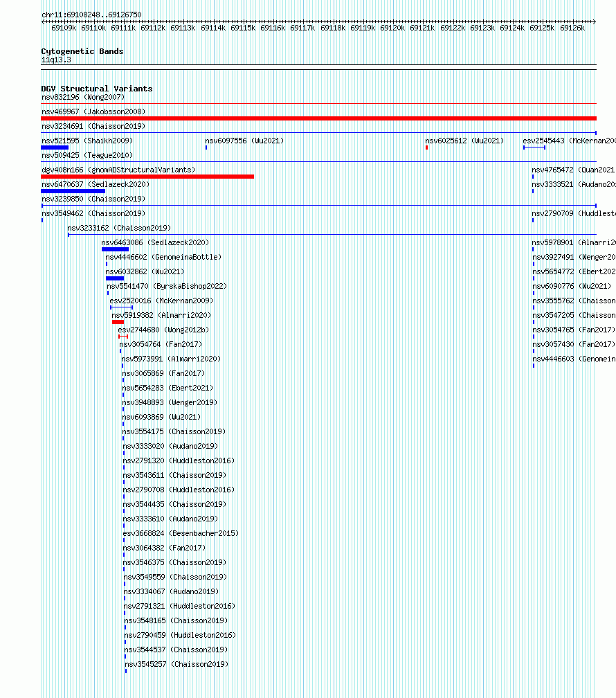Viewport: 616px width, 698px height.
Task: Open esv2744680 (Wong2012b) label
Action: click(x=163, y=330)
